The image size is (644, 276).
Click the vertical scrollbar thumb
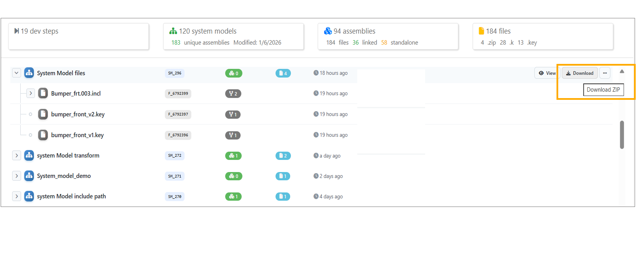(x=622, y=135)
